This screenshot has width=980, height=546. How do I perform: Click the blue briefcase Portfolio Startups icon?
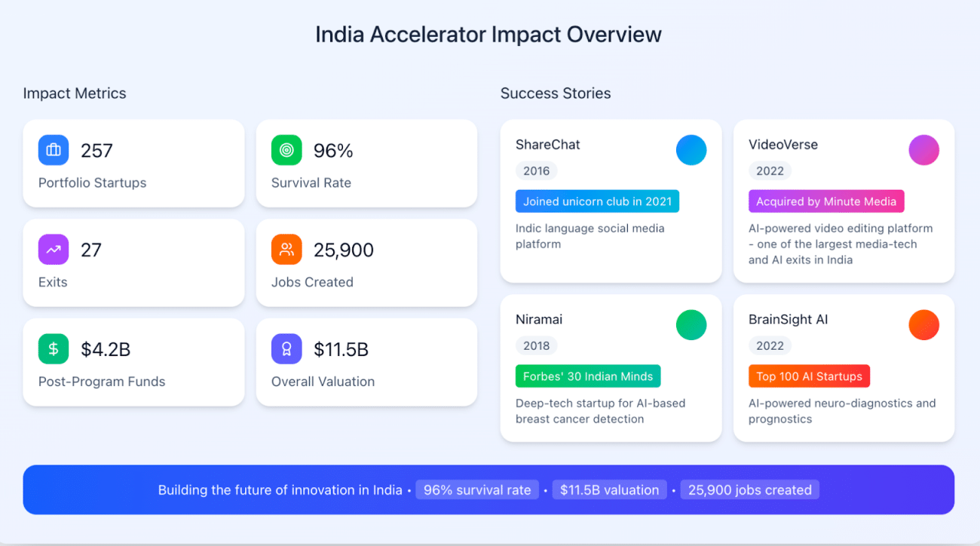pos(54,150)
